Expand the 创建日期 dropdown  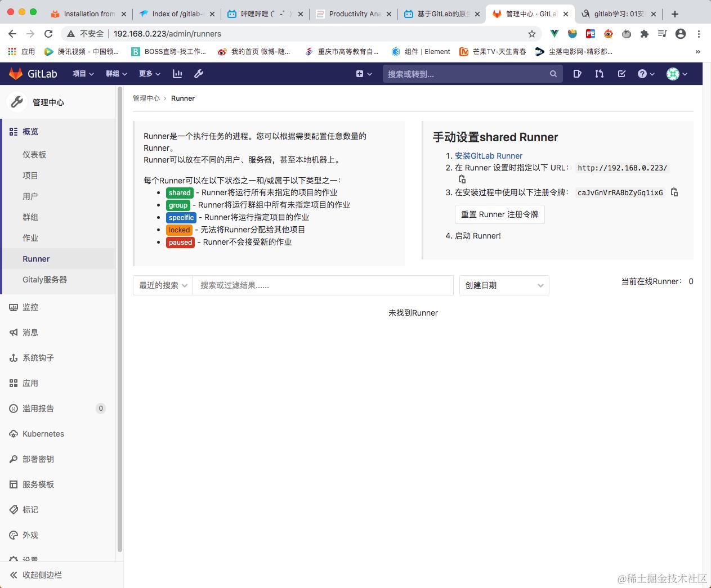503,285
